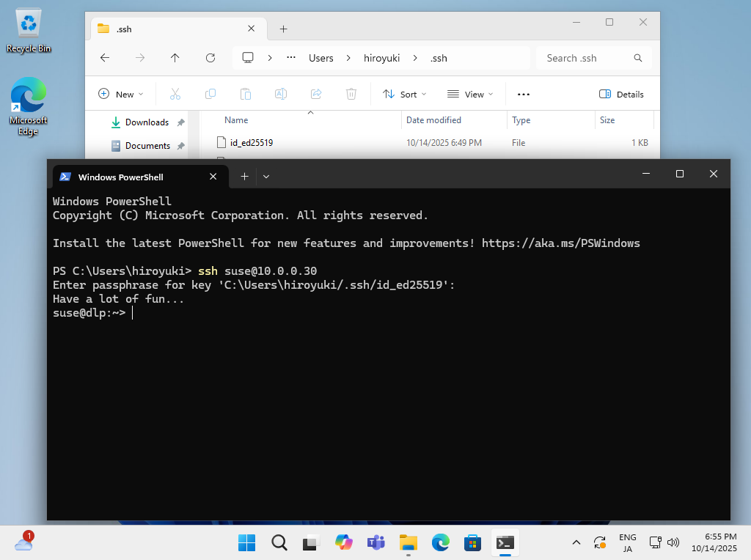The image size is (751, 560).
Task: Click the Windows Start button
Action: click(247, 542)
